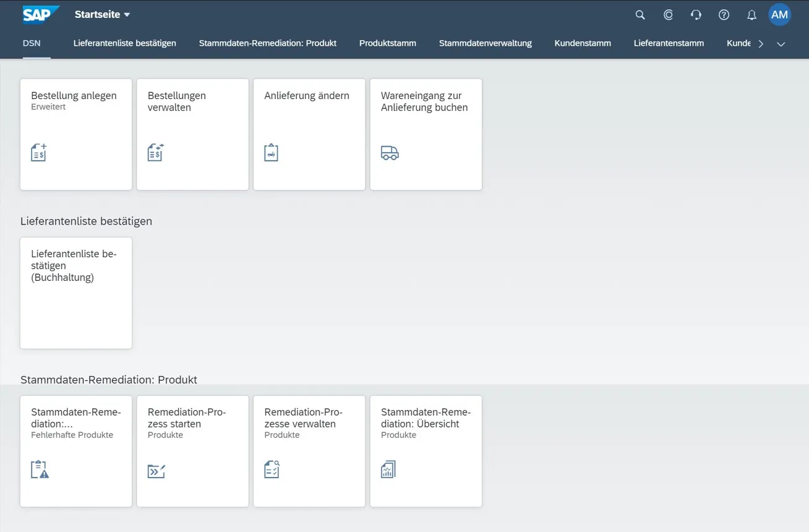Screen dimensions: 809x532
Task: Select the Kundenstamm tab
Action: click(x=583, y=43)
